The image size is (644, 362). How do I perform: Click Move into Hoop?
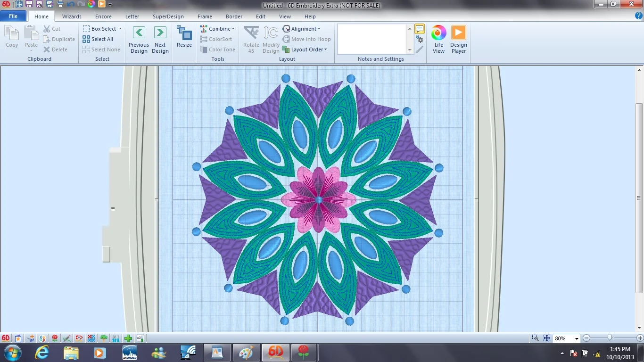(x=306, y=39)
